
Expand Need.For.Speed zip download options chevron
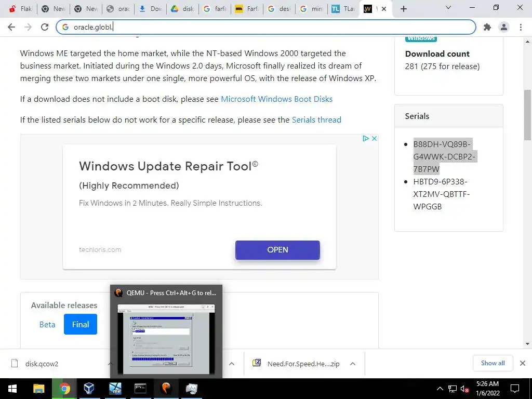[353, 364]
